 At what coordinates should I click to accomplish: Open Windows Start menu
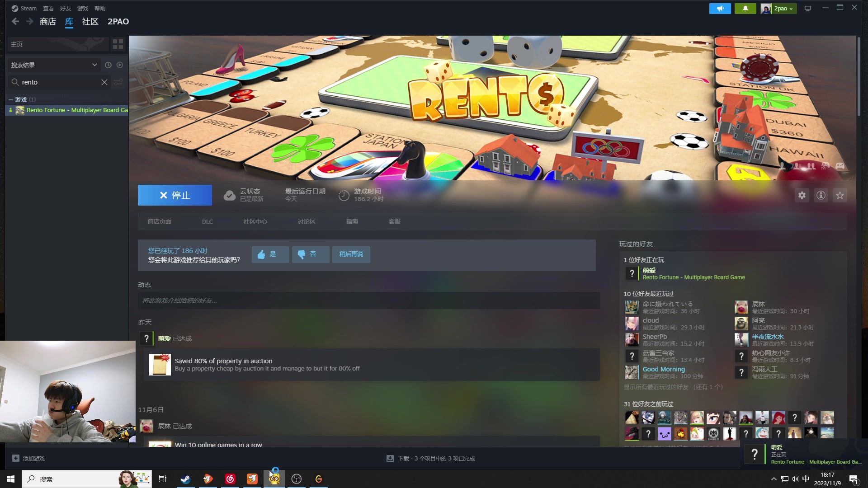[11, 479]
